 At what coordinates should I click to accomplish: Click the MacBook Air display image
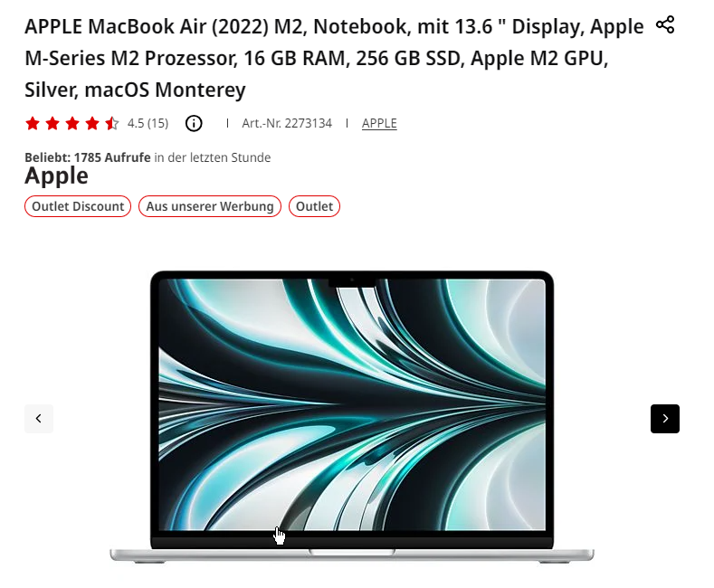coord(352,404)
